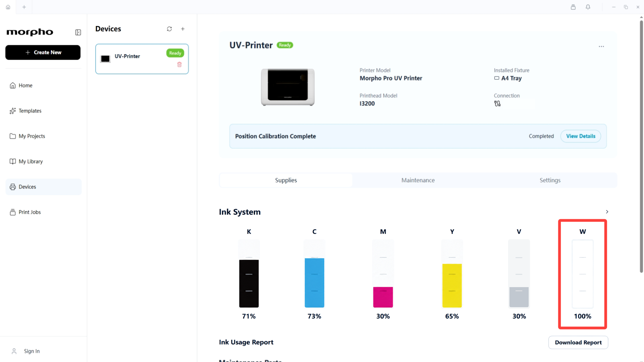This screenshot has width=644, height=362.
Task: Click the home icon in the title bar
Action: coord(8,7)
